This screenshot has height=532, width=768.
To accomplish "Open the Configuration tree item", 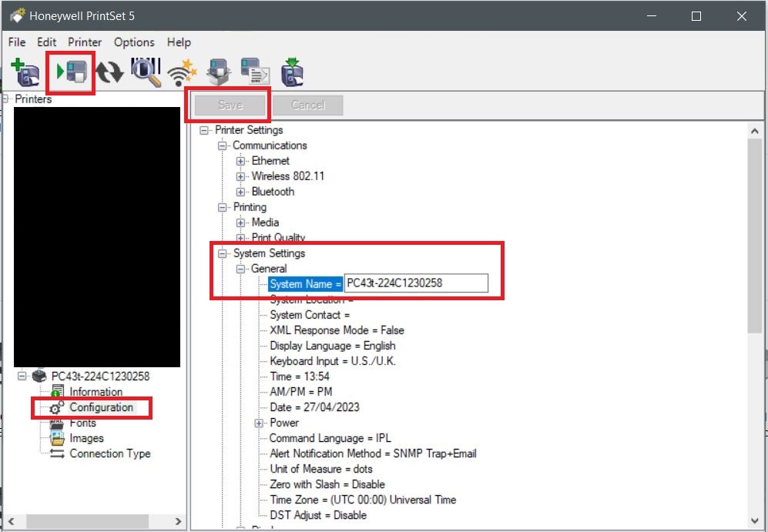I will pyautogui.click(x=101, y=407).
